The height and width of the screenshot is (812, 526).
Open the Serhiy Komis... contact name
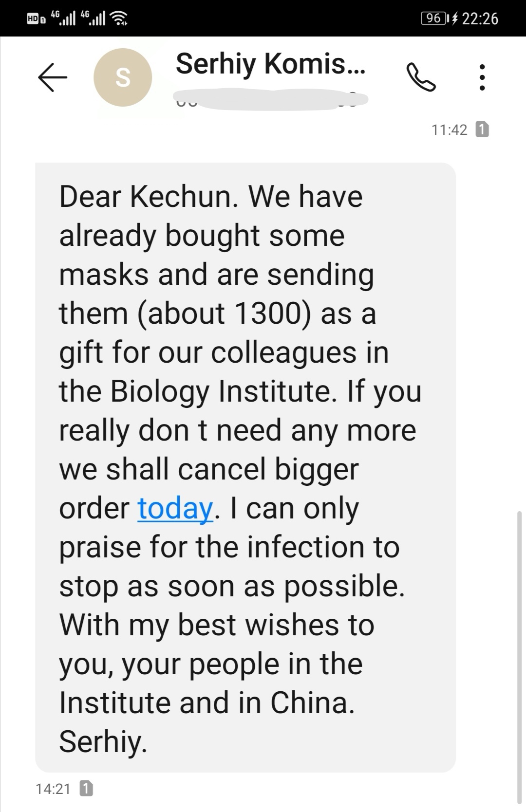click(x=270, y=64)
